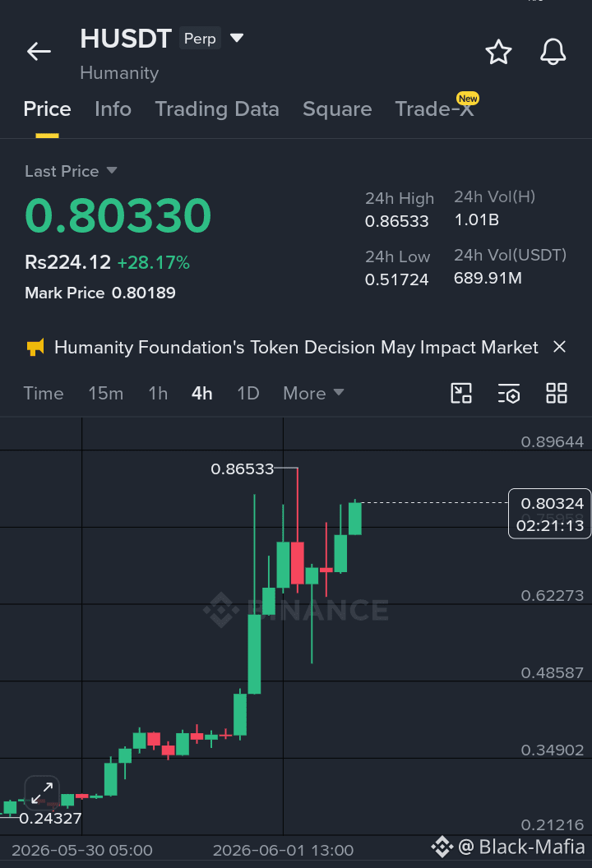This screenshot has height=868, width=592.
Task: Open the Trading Data tab
Action: coord(217,109)
